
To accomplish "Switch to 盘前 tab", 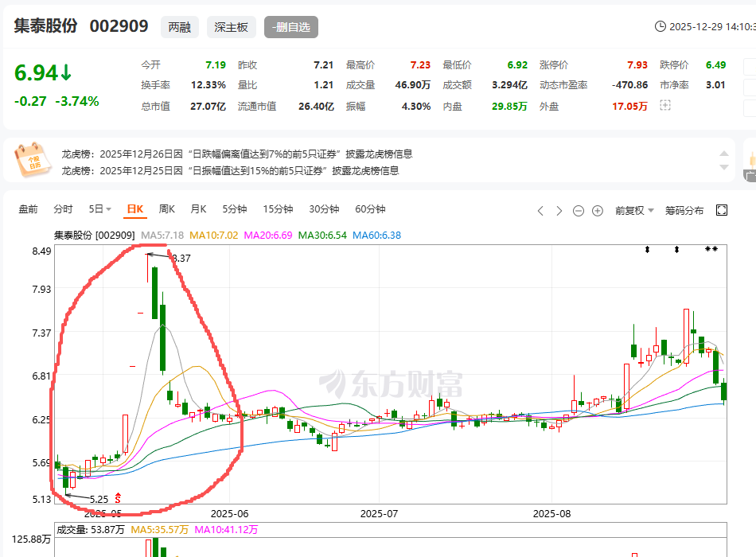I will [x=28, y=209].
